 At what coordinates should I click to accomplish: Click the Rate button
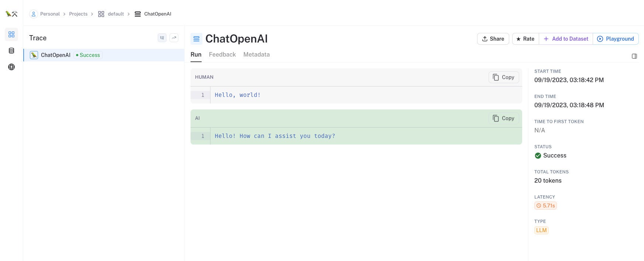coord(525,39)
